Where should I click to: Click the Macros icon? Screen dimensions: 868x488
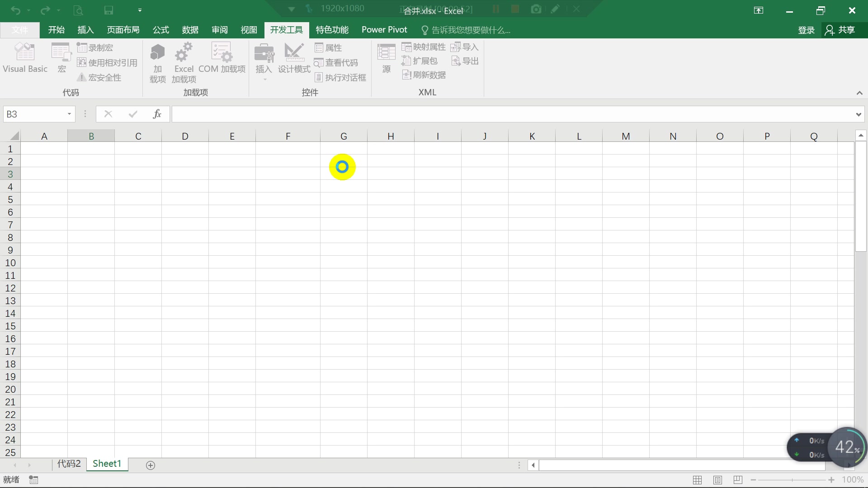(61, 57)
